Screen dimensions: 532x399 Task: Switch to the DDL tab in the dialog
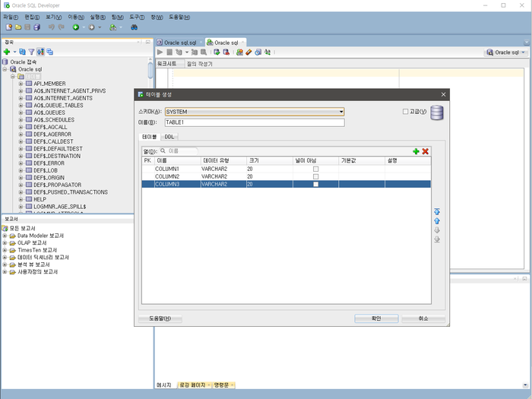tap(169, 137)
